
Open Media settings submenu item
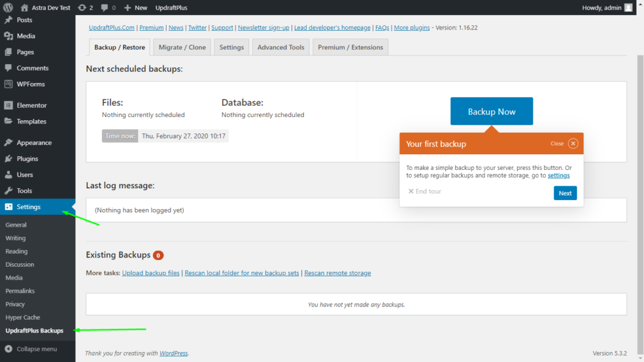tap(14, 278)
